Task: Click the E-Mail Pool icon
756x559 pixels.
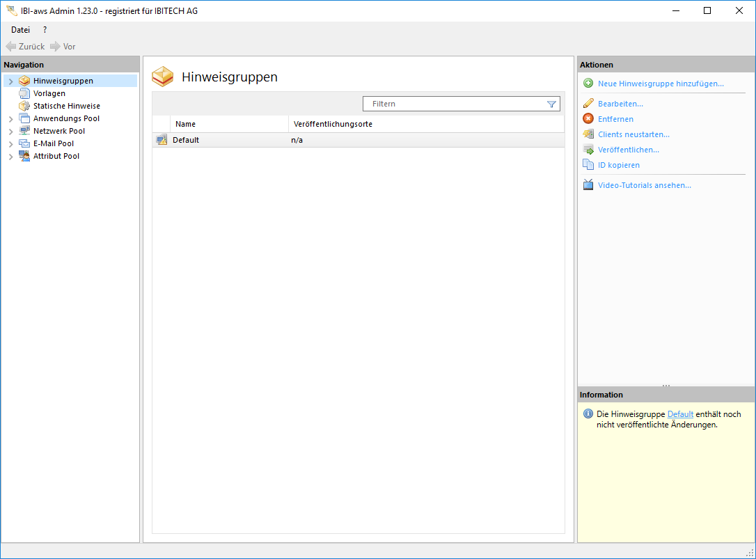Action: [x=24, y=143]
